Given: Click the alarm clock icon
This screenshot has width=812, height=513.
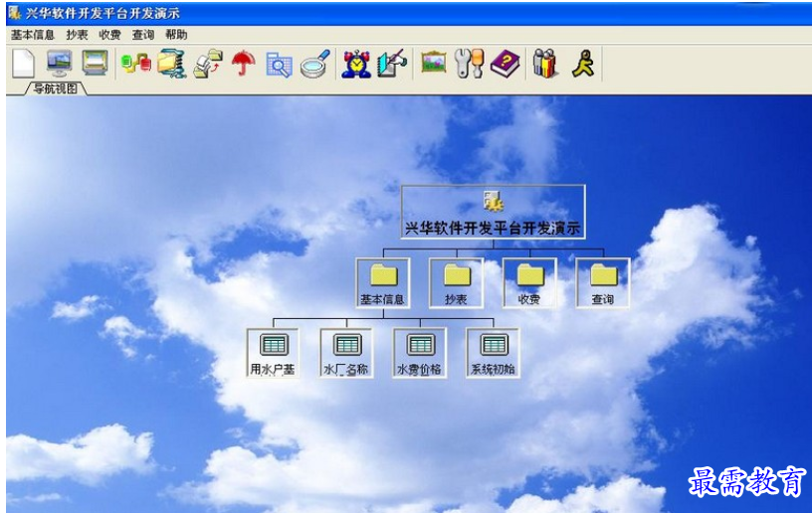Looking at the screenshot, I should (x=356, y=64).
